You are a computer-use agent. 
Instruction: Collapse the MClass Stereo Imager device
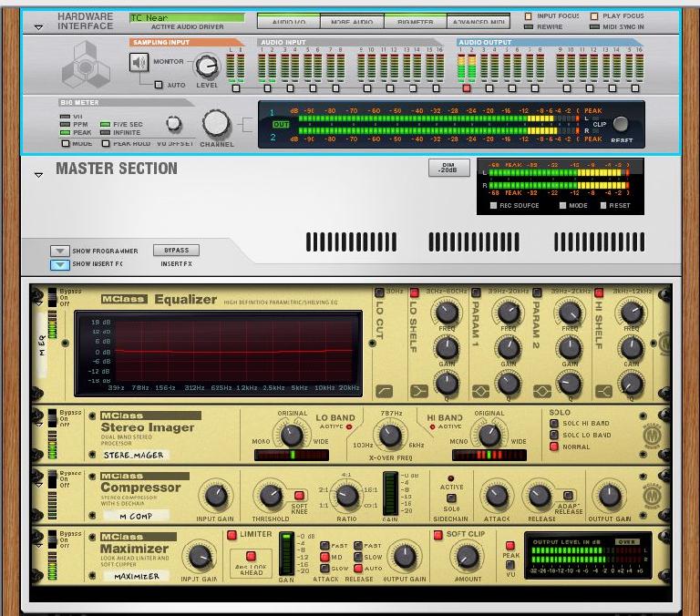pyautogui.click(x=39, y=425)
